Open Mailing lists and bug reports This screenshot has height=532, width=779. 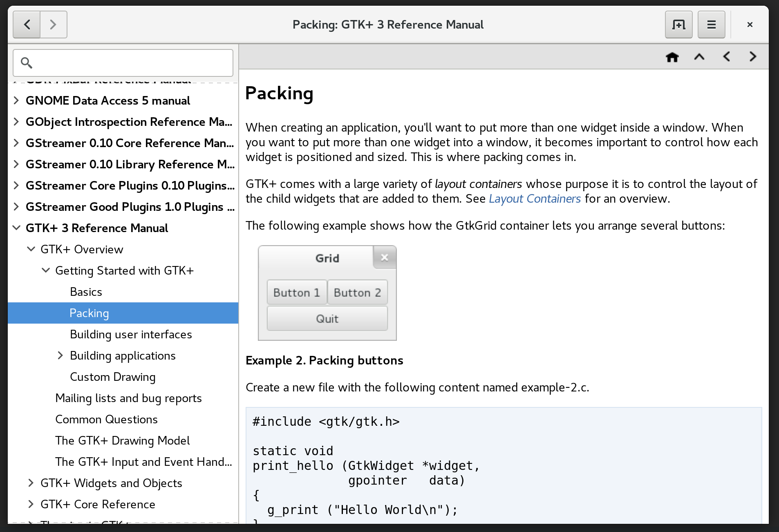128,398
